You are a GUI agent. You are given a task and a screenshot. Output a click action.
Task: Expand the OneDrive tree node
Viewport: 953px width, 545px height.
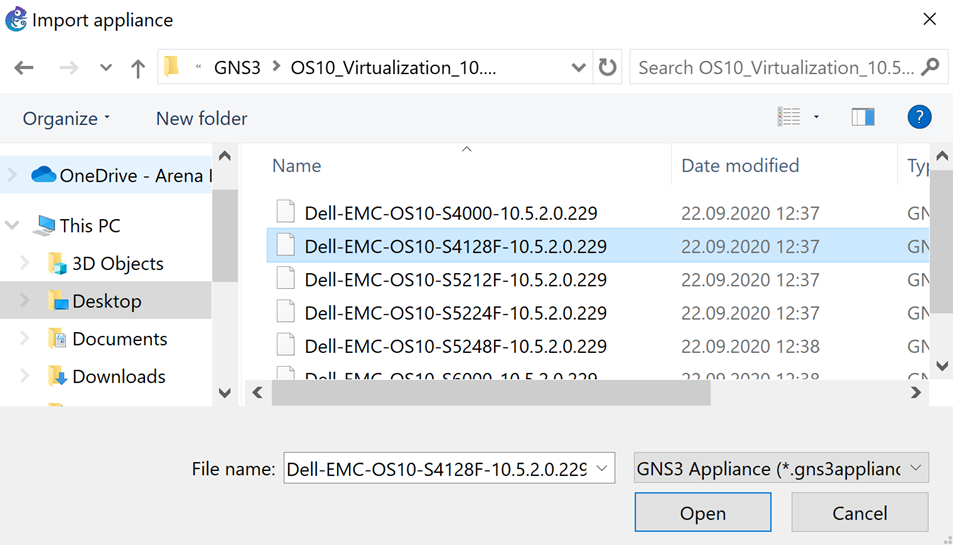pyautogui.click(x=12, y=175)
